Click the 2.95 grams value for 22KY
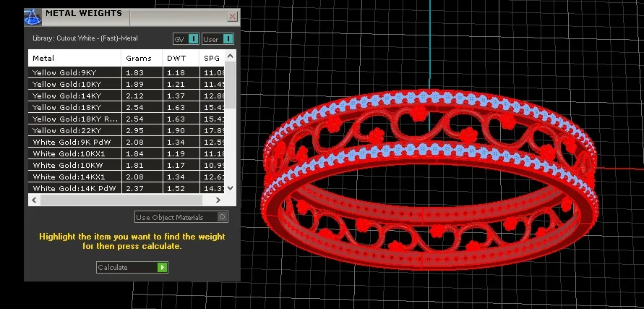The height and width of the screenshot is (309, 644). (134, 130)
